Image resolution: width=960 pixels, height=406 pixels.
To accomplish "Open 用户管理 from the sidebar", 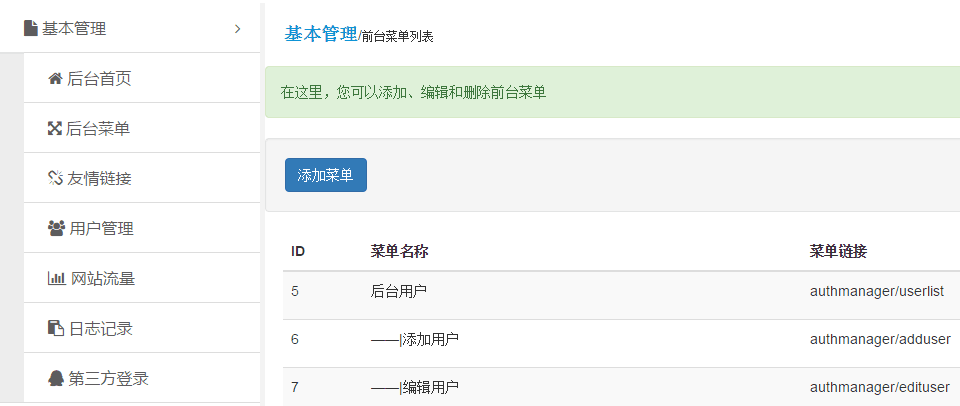I will (101, 229).
